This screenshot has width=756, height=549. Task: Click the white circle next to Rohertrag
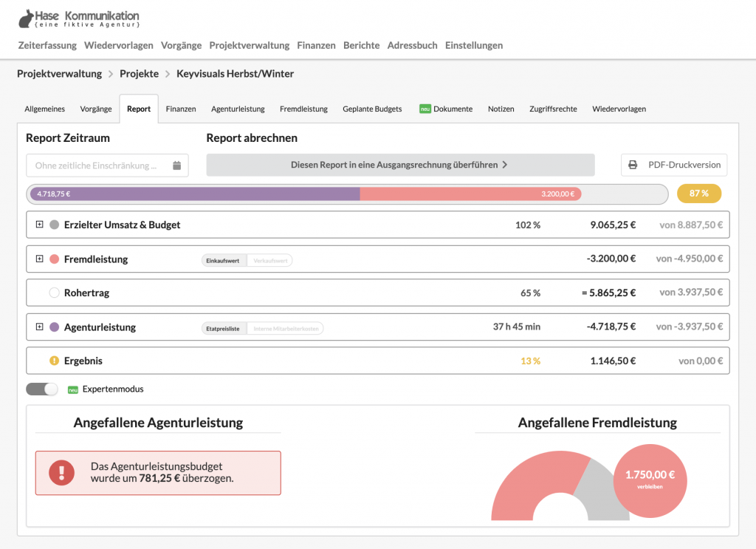point(55,293)
